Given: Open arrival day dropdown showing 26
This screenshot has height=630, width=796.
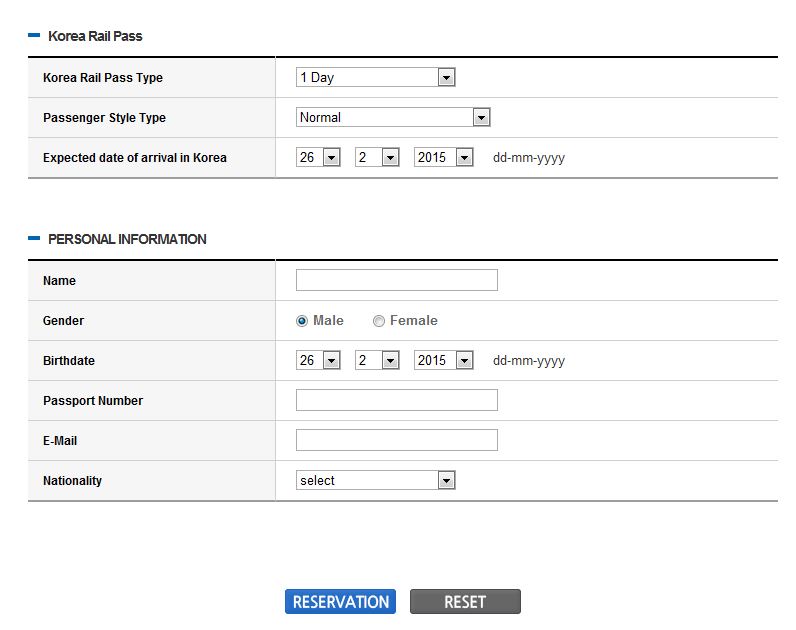Looking at the screenshot, I should click(x=318, y=157).
